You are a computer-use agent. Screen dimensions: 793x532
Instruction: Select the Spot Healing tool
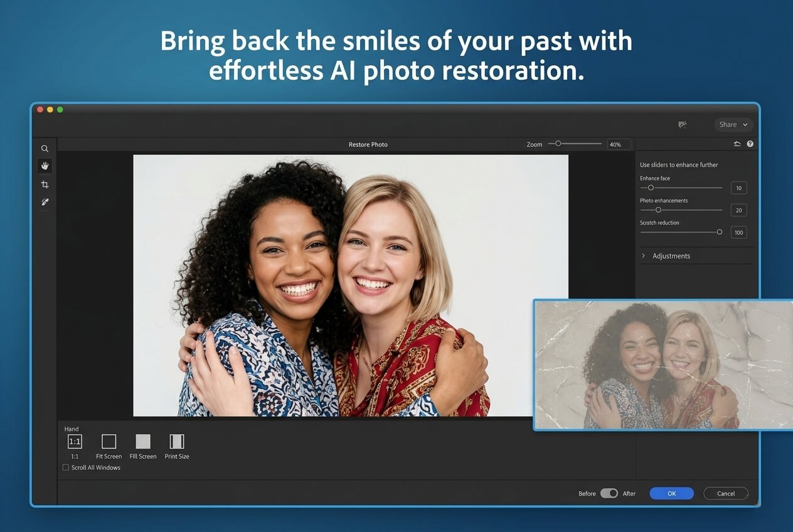(x=45, y=201)
